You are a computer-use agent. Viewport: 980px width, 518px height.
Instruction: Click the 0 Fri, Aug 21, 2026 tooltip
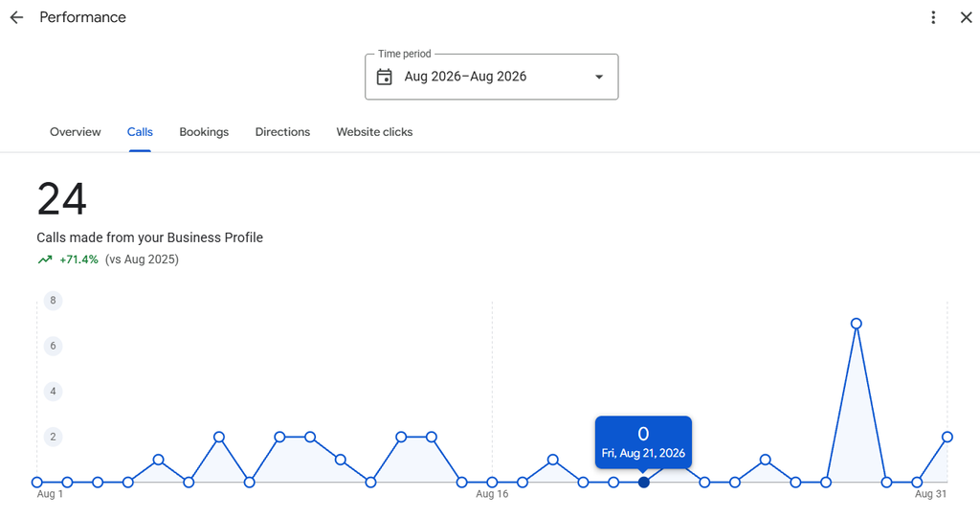pyautogui.click(x=643, y=442)
